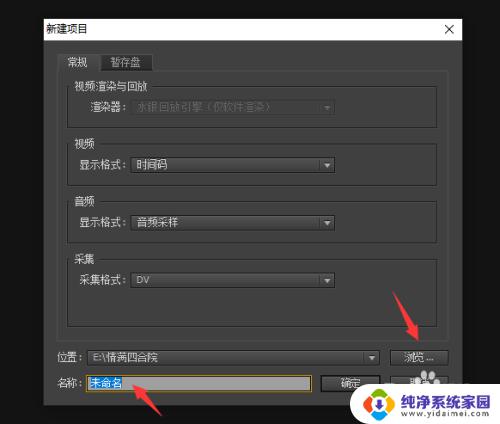The image size is (500, 424).
Task: Click the 新建项目 dialog title
Action: click(x=67, y=29)
